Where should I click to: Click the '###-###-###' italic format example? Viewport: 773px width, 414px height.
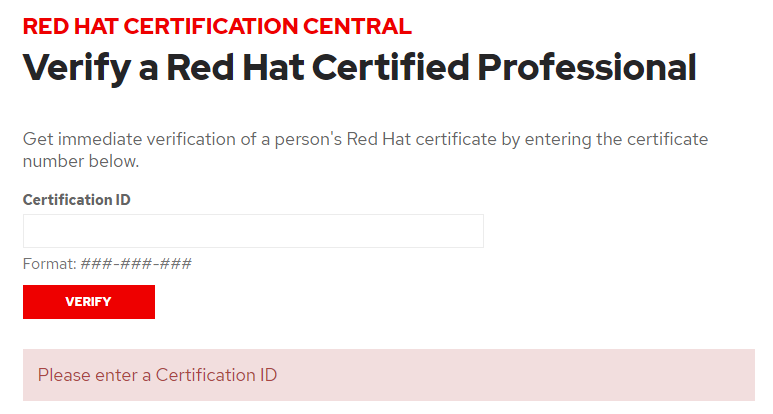136,264
